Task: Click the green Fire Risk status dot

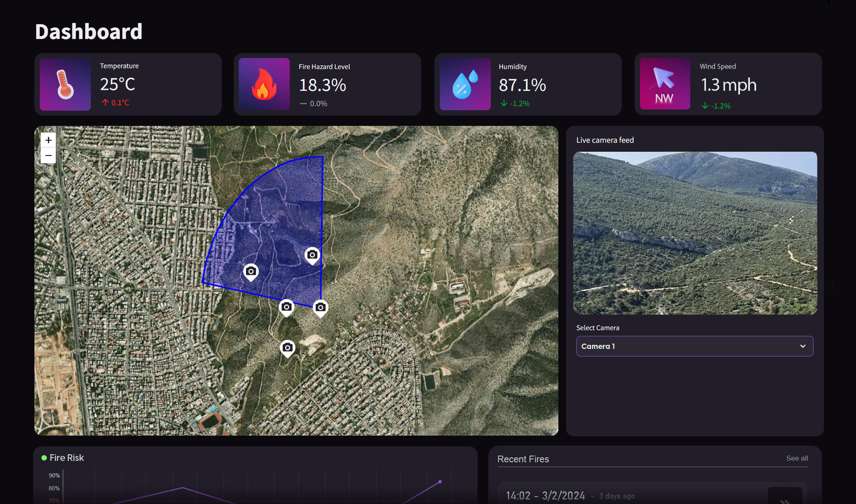Action: (44, 458)
